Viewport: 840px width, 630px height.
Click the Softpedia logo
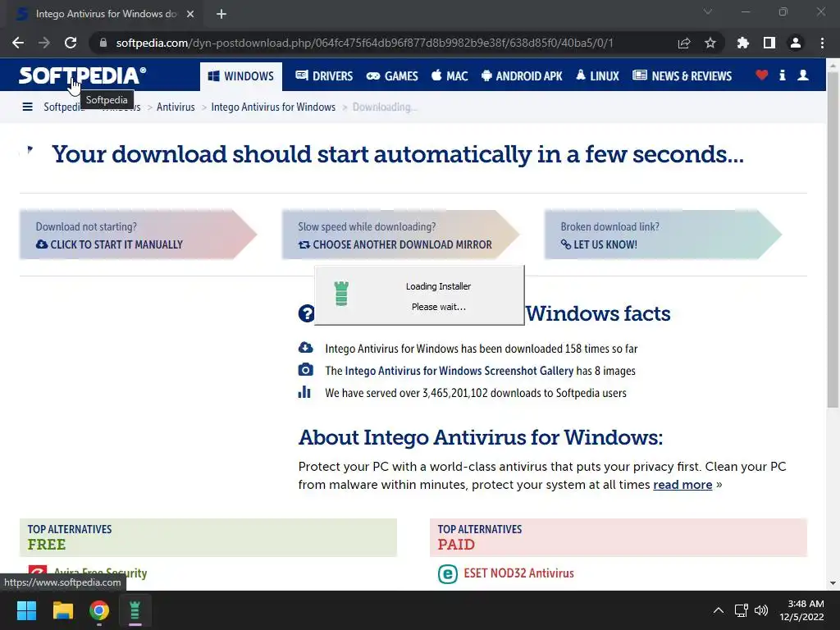(x=82, y=75)
